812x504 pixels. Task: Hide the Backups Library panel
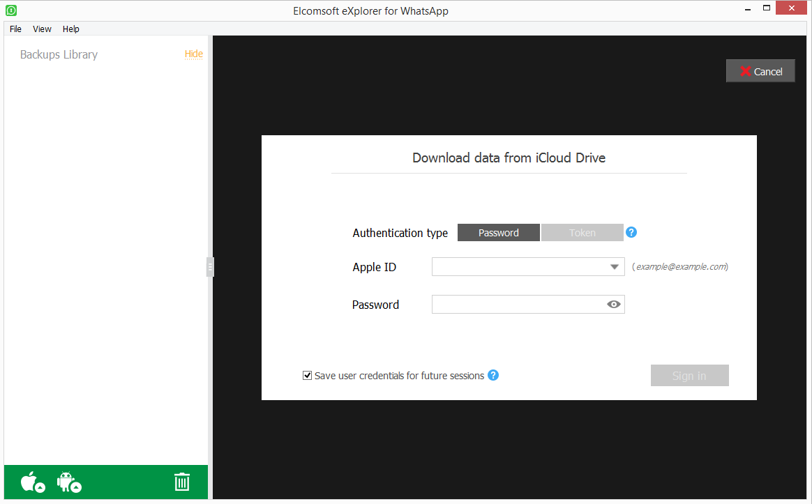coord(193,54)
